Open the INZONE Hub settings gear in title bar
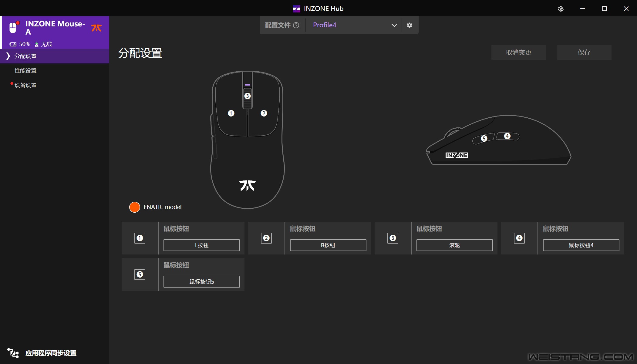 [x=561, y=9]
